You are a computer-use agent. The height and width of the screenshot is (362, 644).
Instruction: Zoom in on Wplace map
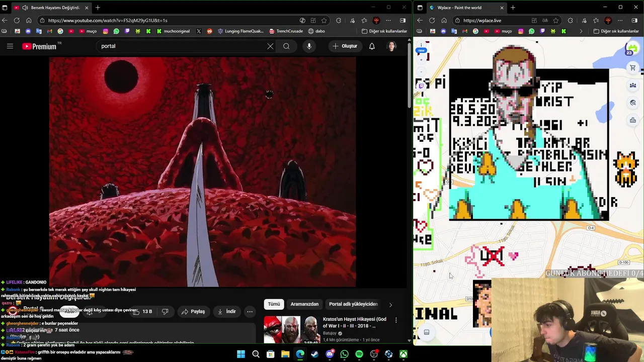(421, 61)
